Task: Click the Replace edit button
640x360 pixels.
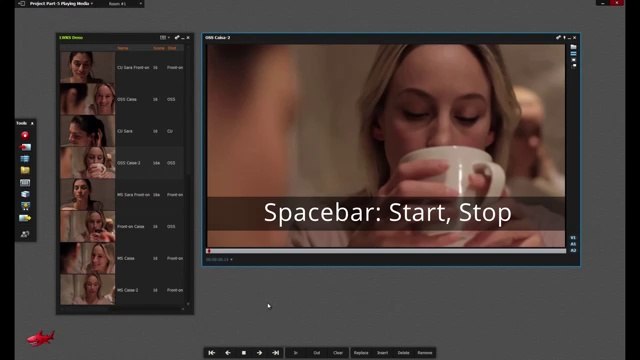Action: 361,353
